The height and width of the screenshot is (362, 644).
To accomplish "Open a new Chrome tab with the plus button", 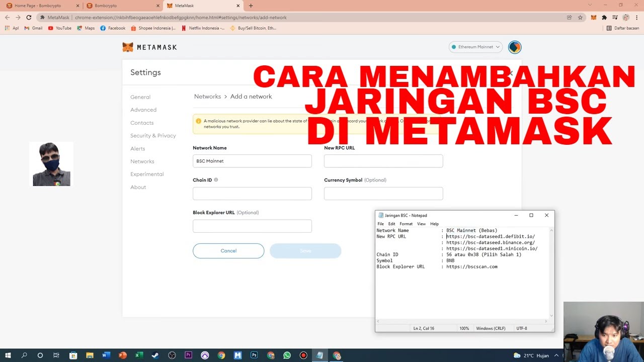I will point(251,6).
